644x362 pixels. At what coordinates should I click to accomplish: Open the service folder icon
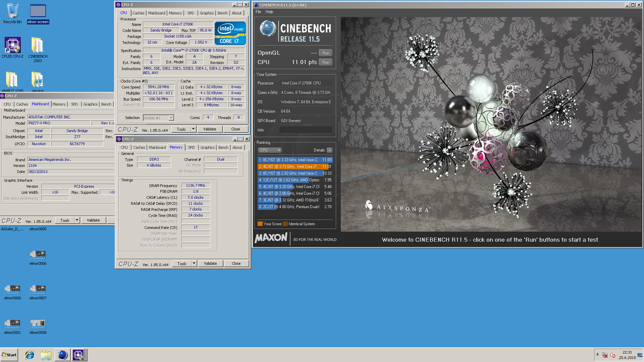tap(38, 82)
